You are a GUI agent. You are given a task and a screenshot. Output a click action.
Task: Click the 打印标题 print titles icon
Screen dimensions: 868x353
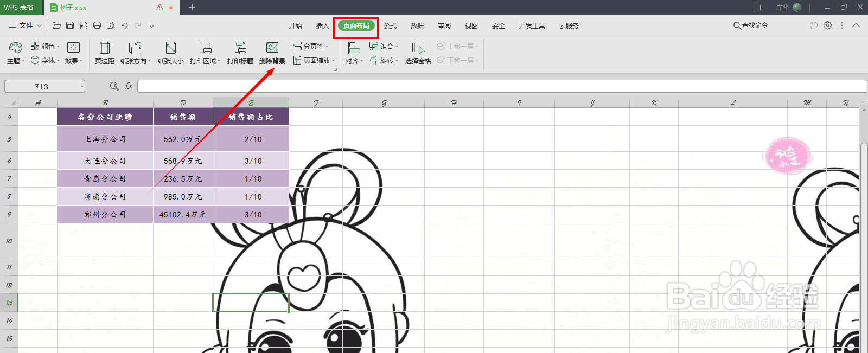coord(240,48)
